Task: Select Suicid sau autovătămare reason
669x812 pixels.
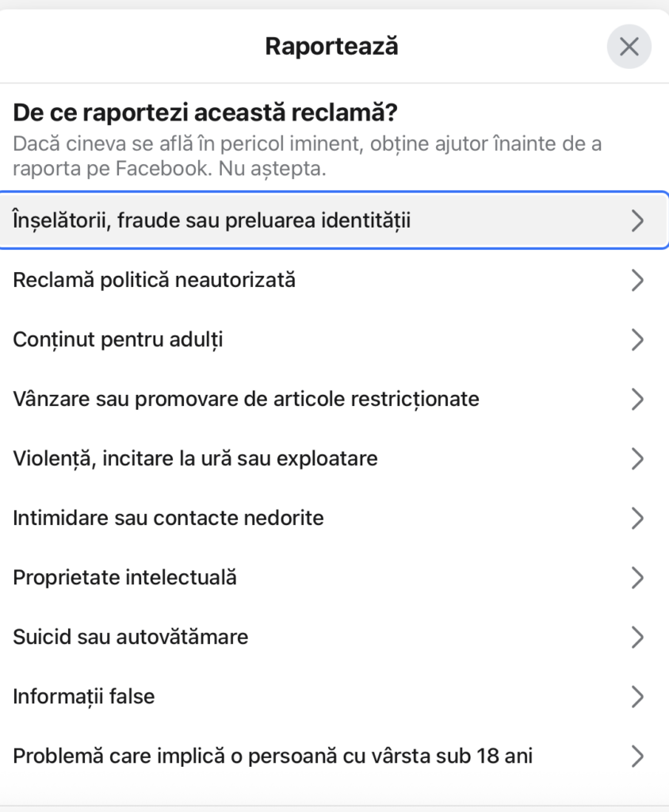Action: point(334,637)
